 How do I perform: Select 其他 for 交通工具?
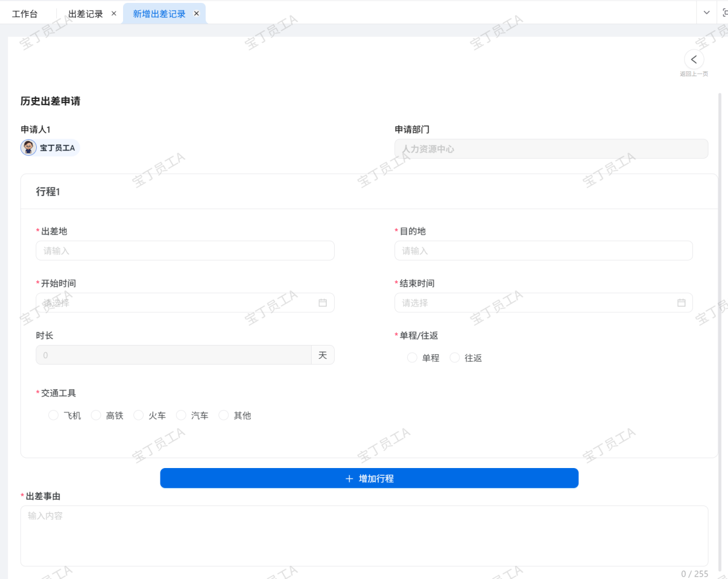click(224, 415)
